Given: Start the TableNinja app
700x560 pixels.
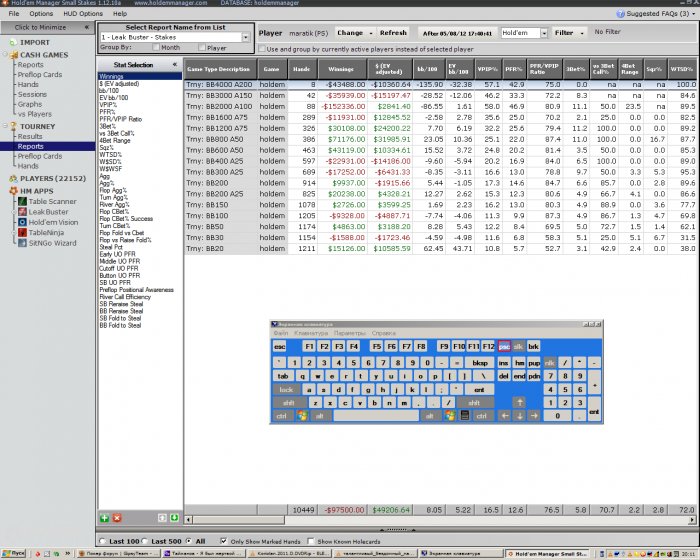Looking at the screenshot, I should tap(46, 232).
